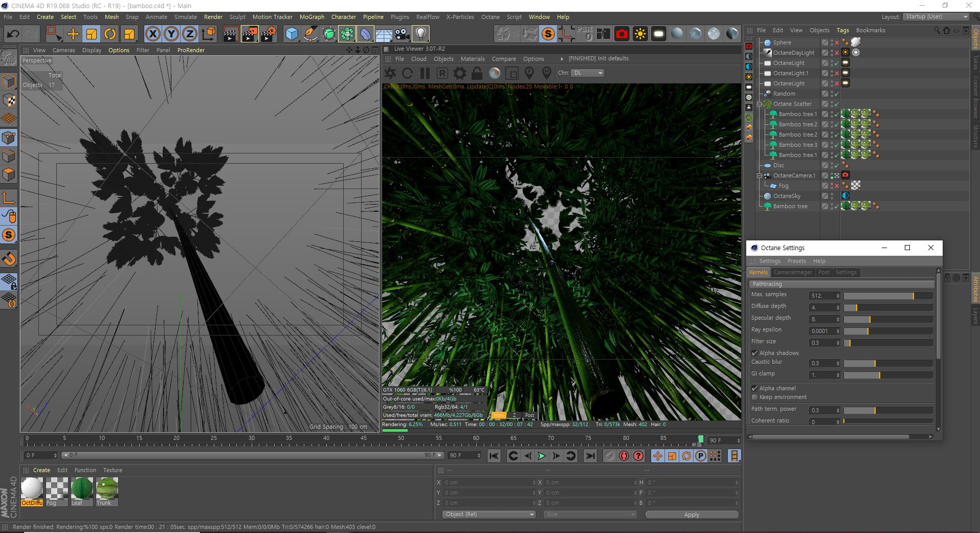
Task: Click Live Viewer settings gear icon
Action: [x=459, y=73]
